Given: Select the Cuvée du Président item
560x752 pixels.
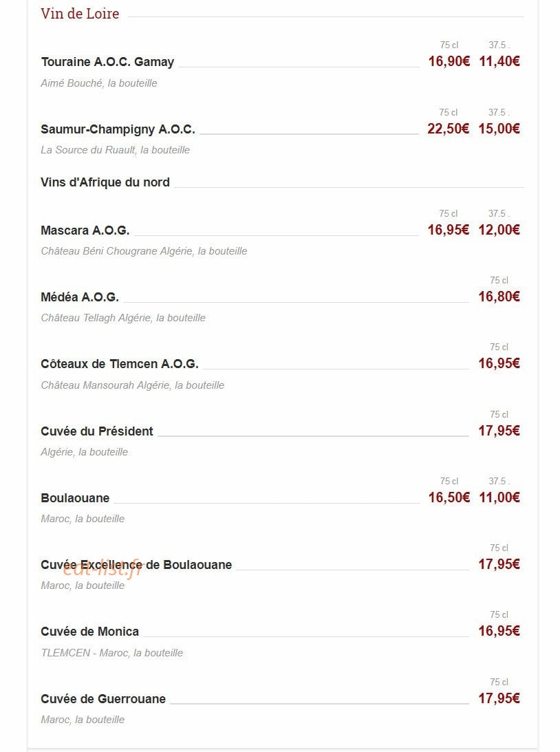Looking at the screenshot, I should (97, 431).
